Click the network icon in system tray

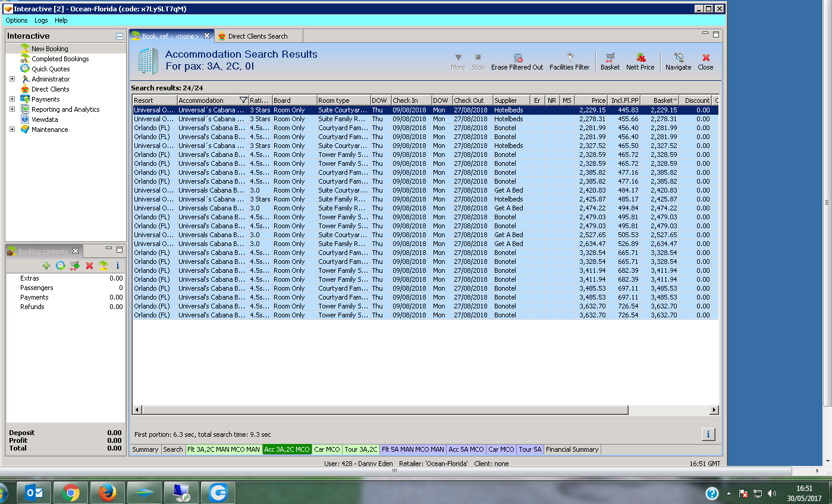click(x=758, y=493)
